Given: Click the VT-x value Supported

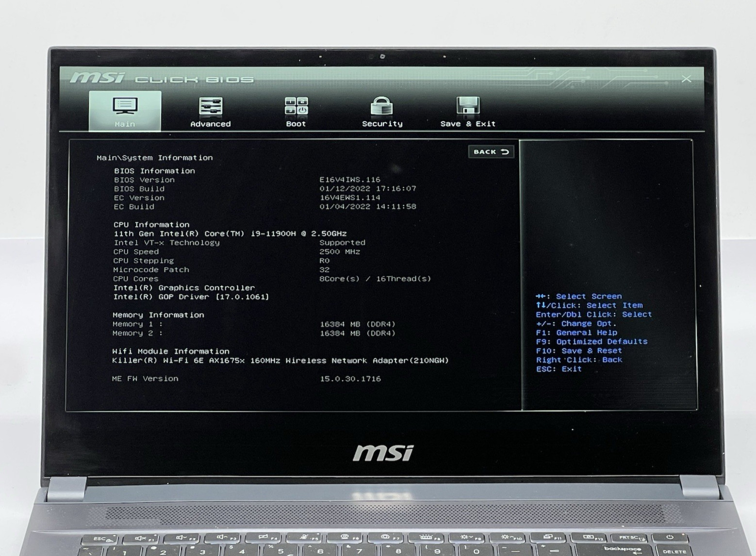Looking at the screenshot, I should [x=342, y=243].
